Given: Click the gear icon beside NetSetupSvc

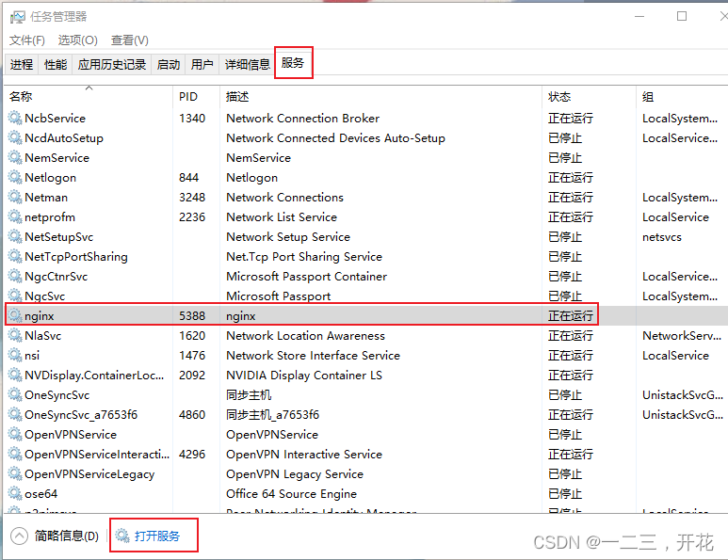Looking at the screenshot, I should pyautogui.click(x=15, y=236).
